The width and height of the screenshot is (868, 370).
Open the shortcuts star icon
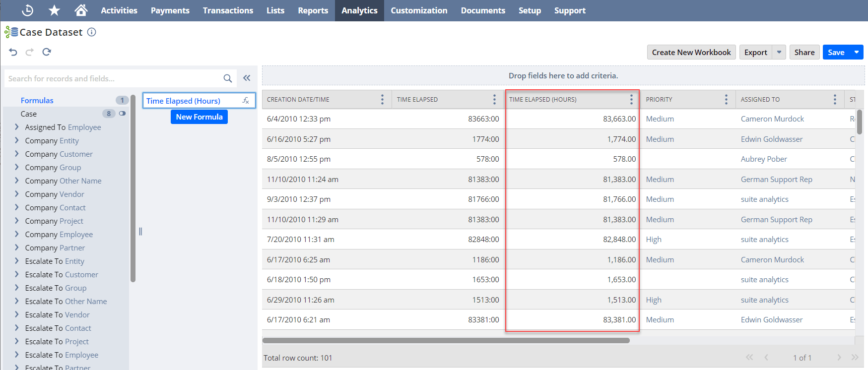click(x=54, y=10)
